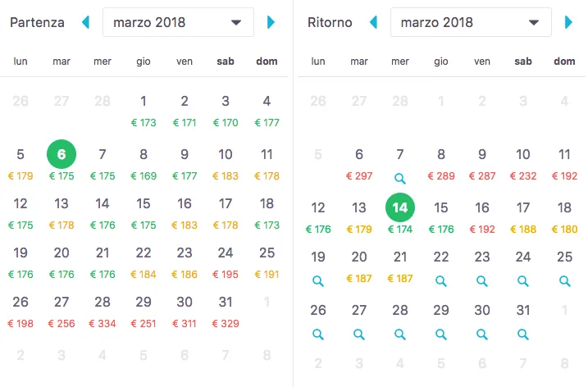The height and width of the screenshot is (387, 588).
Task: Click selected departure date 6
Action: pyautogui.click(x=62, y=153)
